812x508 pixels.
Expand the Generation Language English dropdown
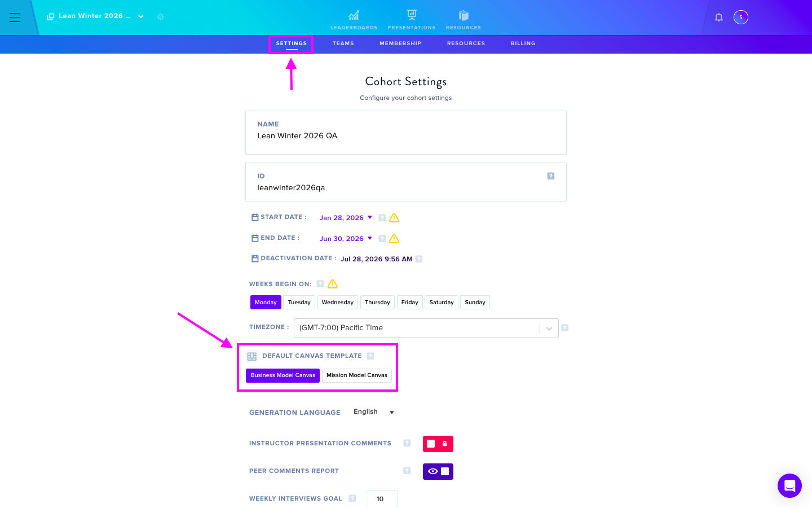(x=374, y=412)
